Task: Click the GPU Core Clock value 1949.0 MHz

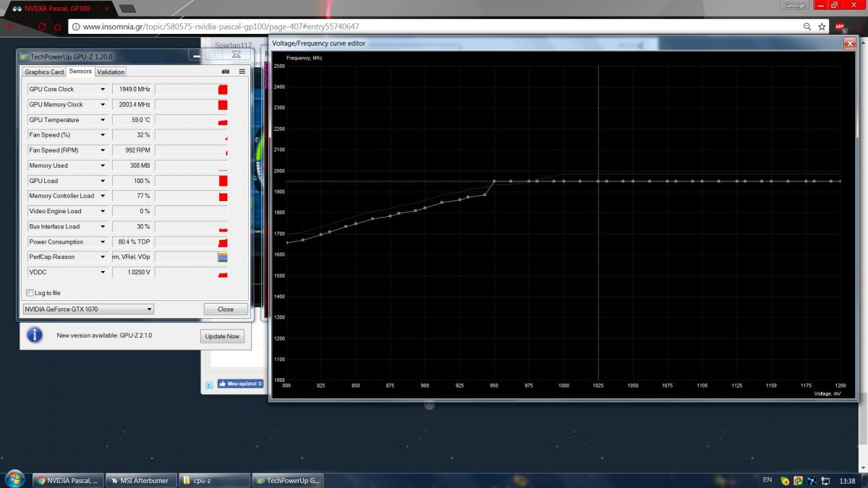Action: coord(132,90)
